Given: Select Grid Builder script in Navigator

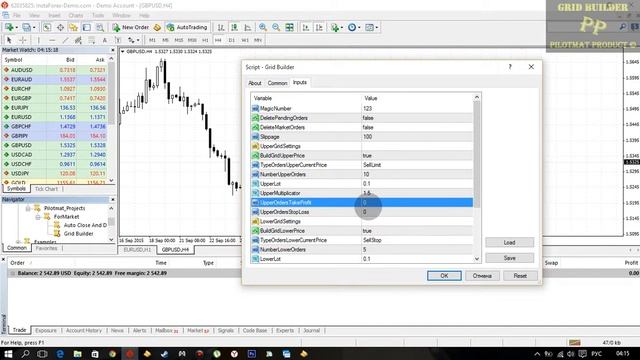Looking at the screenshot, I should (78, 234).
